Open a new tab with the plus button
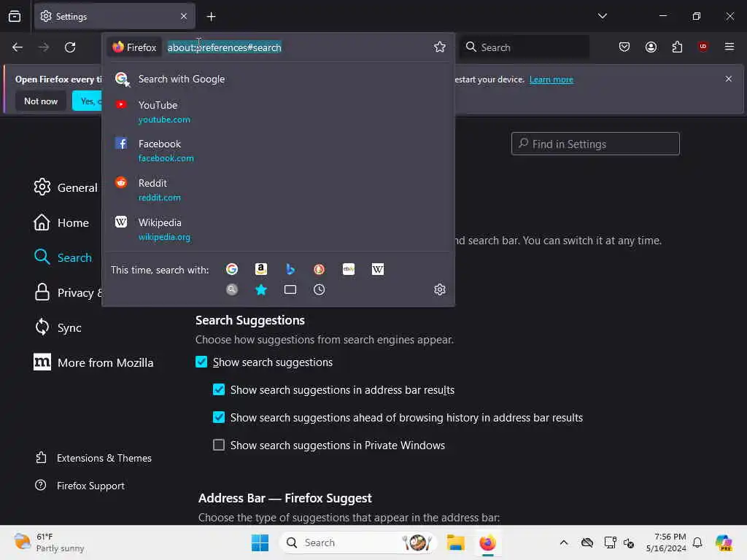 [211, 17]
